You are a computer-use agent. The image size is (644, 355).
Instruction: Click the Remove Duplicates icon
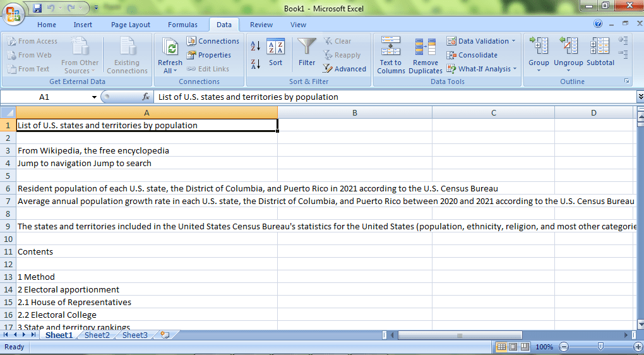point(425,55)
